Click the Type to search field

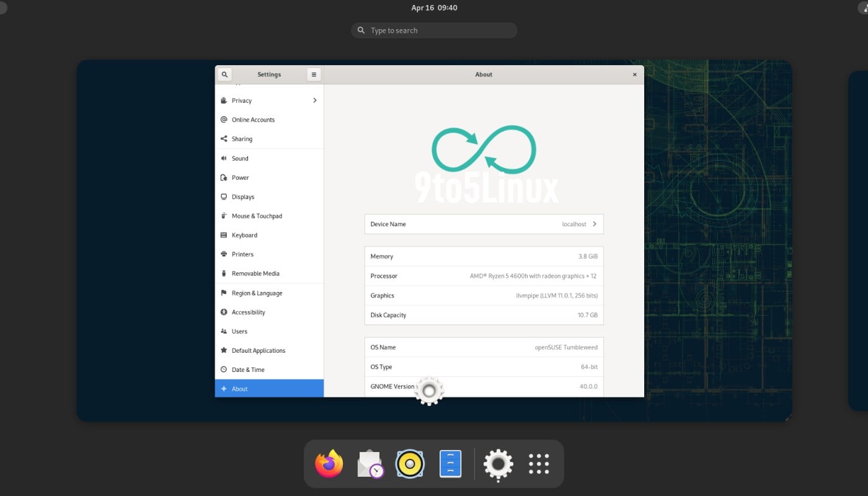tap(434, 30)
